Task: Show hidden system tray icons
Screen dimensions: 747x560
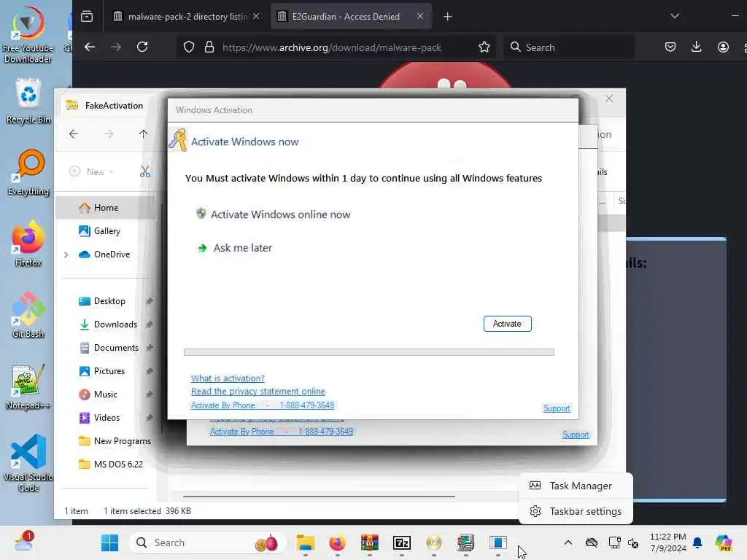Action: click(568, 542)
